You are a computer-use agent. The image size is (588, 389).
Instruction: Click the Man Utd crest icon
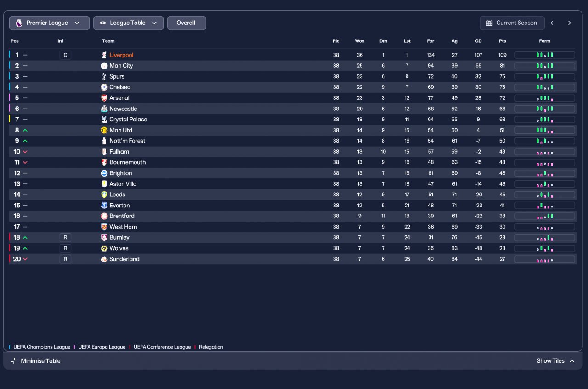coord(104,130)
